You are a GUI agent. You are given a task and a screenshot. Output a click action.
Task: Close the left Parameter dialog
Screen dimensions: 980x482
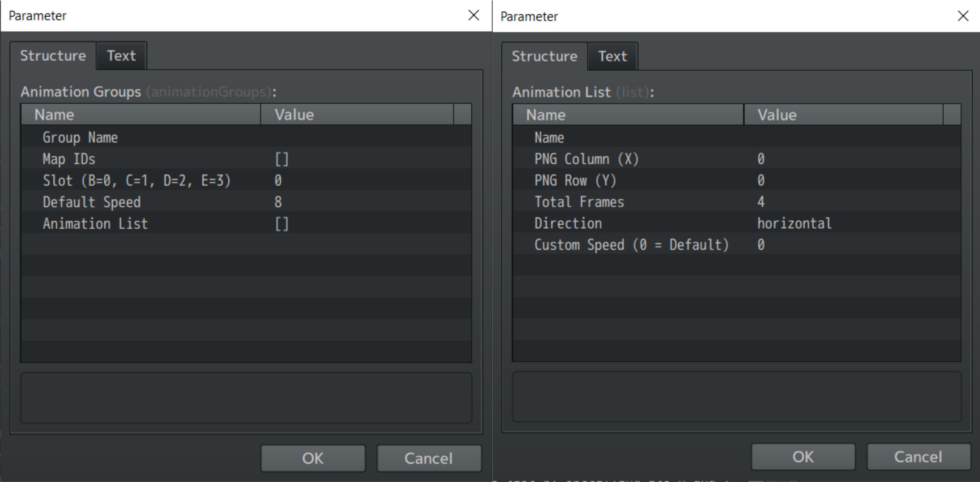(x=473, y=15)
